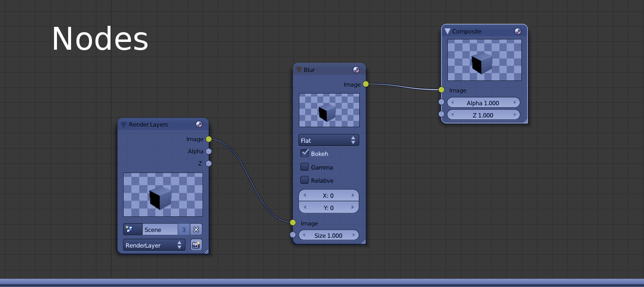Toggle preview sphere icon on Render Layers node
Viewport: 644px width, 287px height.
tap(199, 124)
